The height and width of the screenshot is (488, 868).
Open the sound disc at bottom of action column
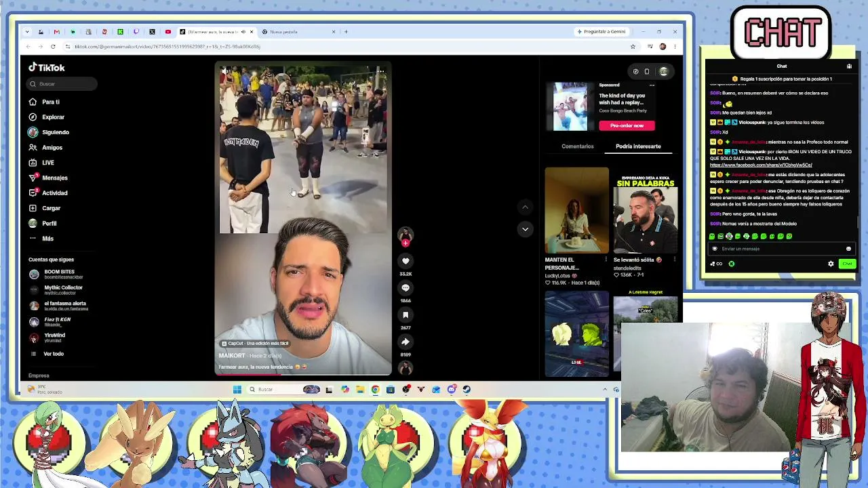pos(406,367)
